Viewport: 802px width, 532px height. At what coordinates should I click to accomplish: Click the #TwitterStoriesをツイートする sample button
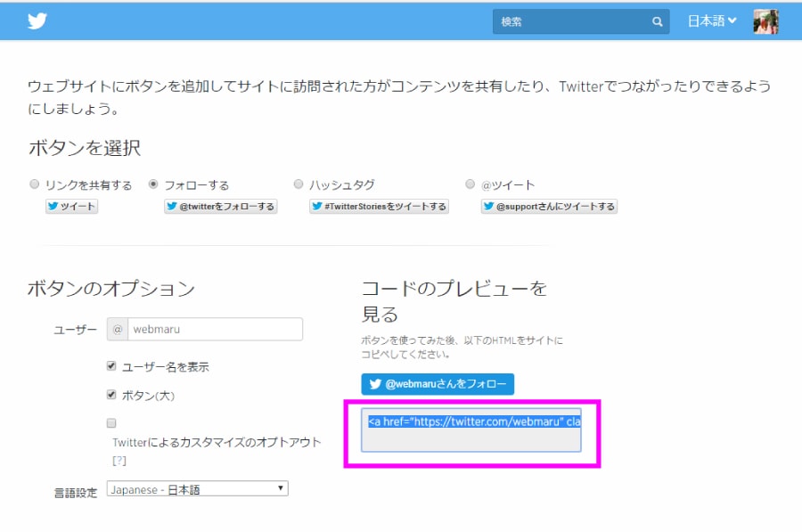tap(379, 206)
